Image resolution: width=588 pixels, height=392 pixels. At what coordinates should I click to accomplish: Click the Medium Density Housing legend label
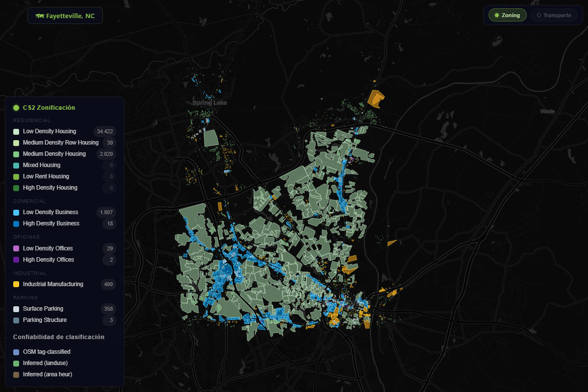[54, 154]
